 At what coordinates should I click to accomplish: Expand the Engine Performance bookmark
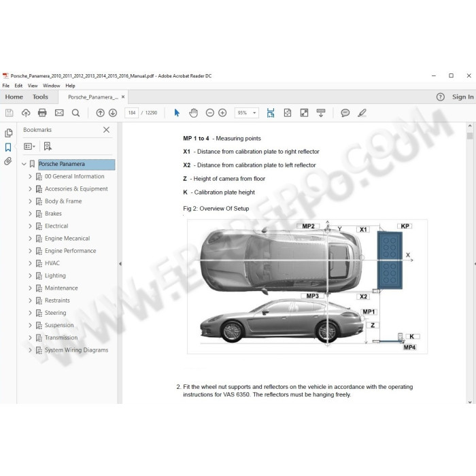pyautogui.click(x=30, y=251)
